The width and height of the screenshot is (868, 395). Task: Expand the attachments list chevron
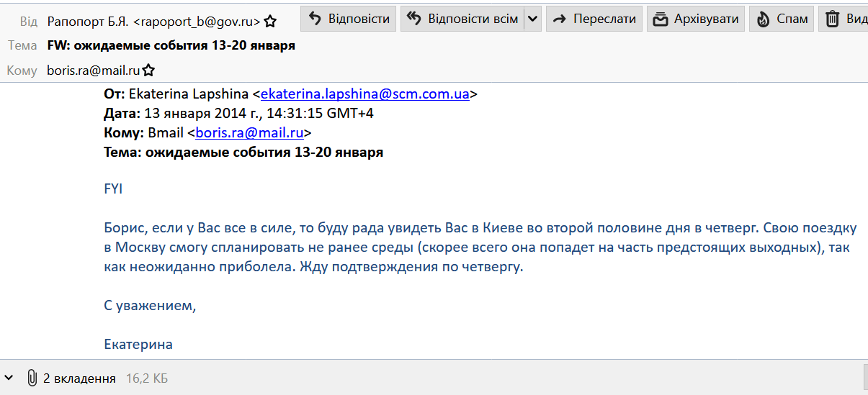tap(9, 378)
